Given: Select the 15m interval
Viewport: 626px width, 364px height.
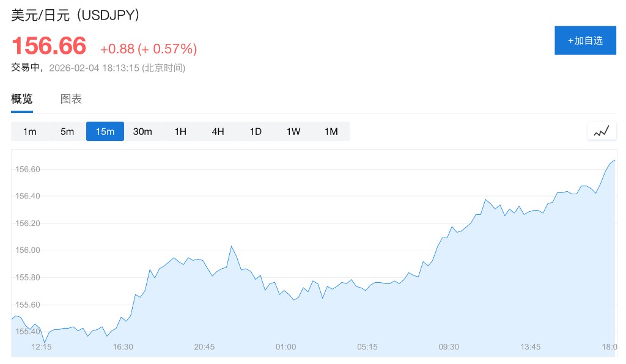Looking at the screenshot, I should pos(105,131).
